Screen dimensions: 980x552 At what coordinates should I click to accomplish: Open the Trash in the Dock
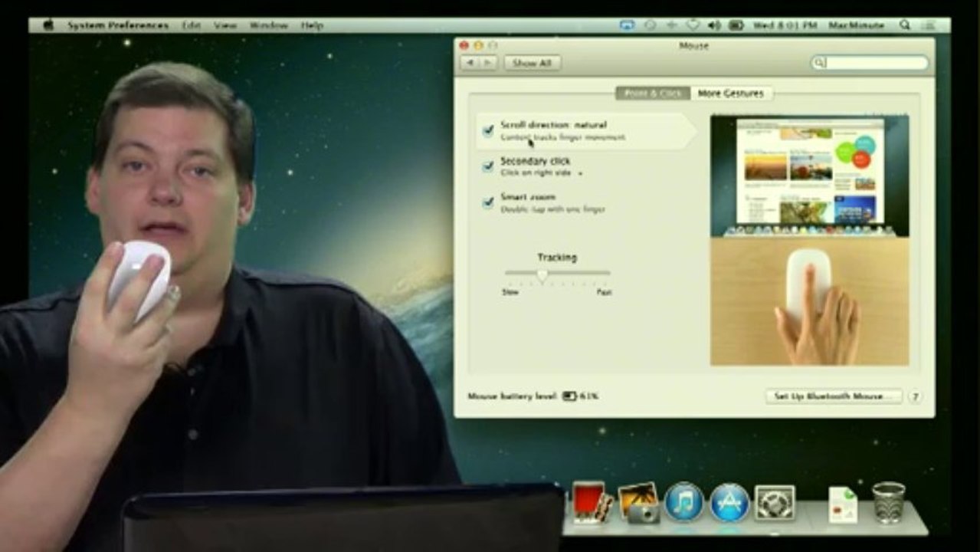tap(888, 502)
